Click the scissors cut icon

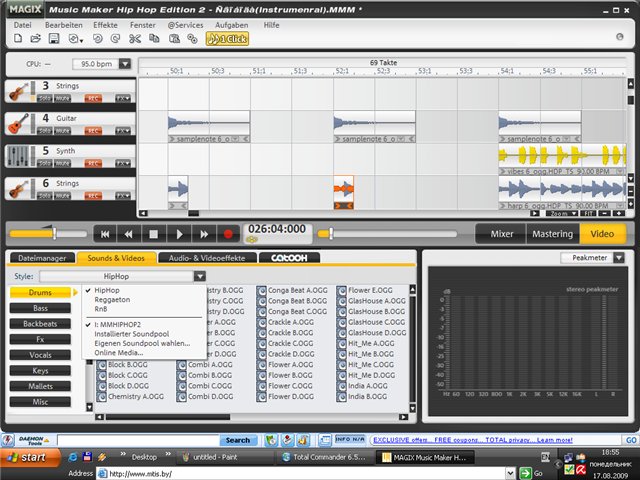[x=134, y=39]
